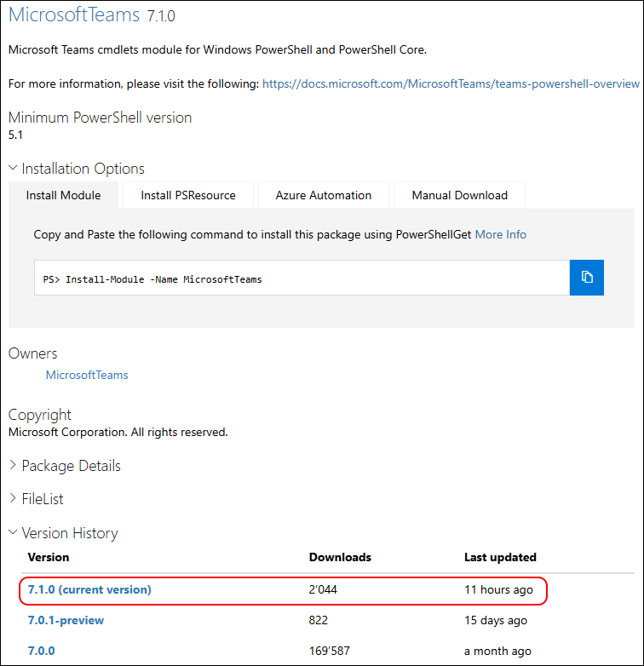
Task: Click the 5.1 minimum version value
Action: 15,135
